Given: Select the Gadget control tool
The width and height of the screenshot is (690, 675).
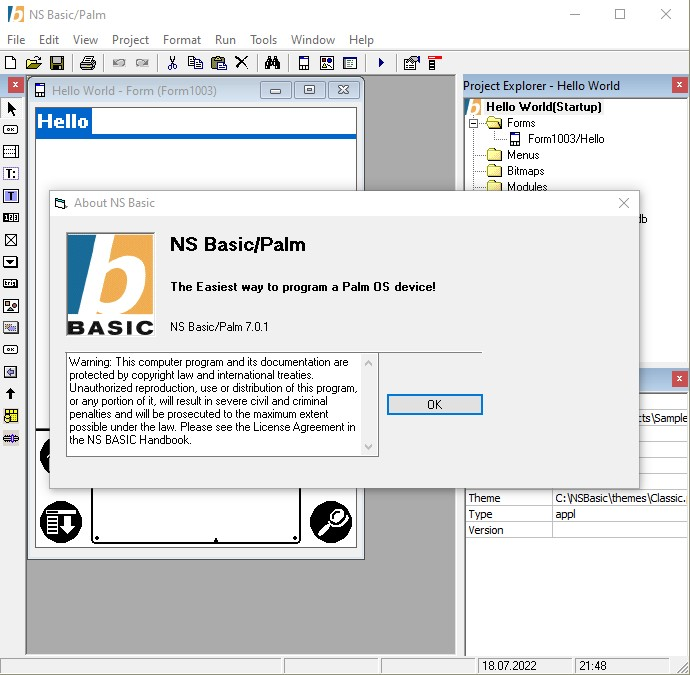Looking at the screenshot, I should (x=11, y=327).
